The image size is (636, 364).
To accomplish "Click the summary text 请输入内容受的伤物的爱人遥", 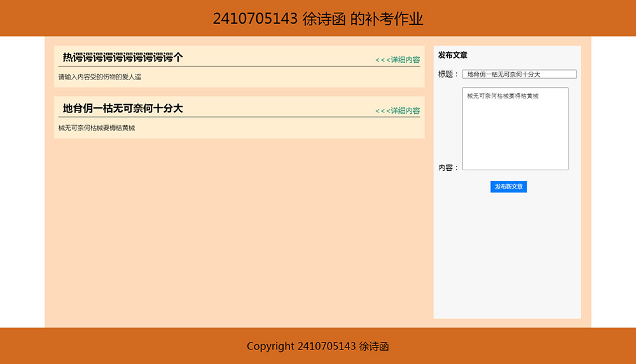I will 100,77.
